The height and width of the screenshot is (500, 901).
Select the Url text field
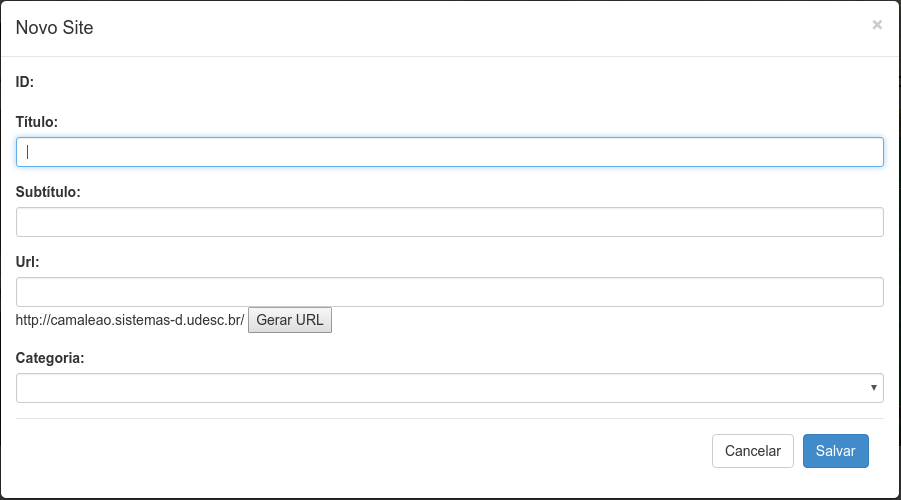click(x=450, y=292)
